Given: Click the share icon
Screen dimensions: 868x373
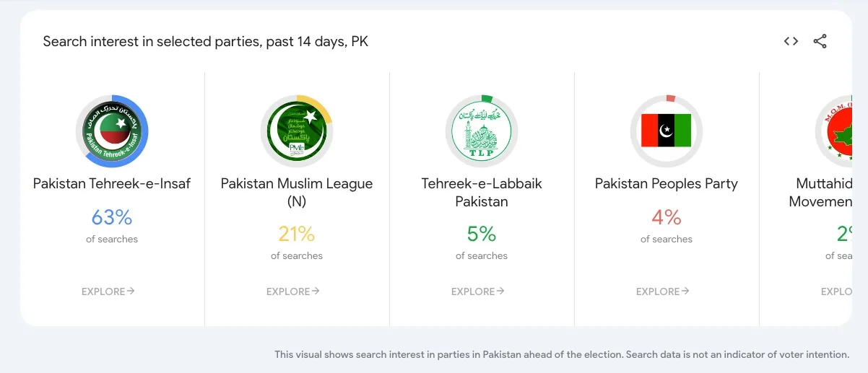Looking at the screenshot, I should (x=820, y=41).
